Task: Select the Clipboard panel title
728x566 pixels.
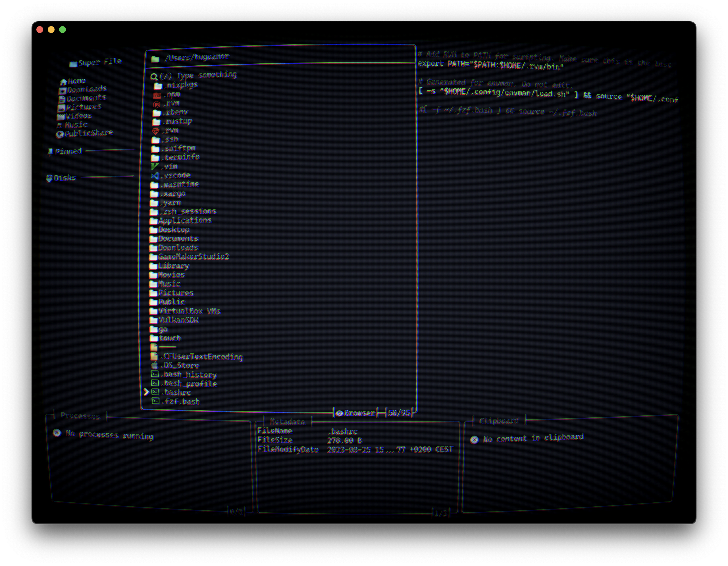Action: (499, 421)
